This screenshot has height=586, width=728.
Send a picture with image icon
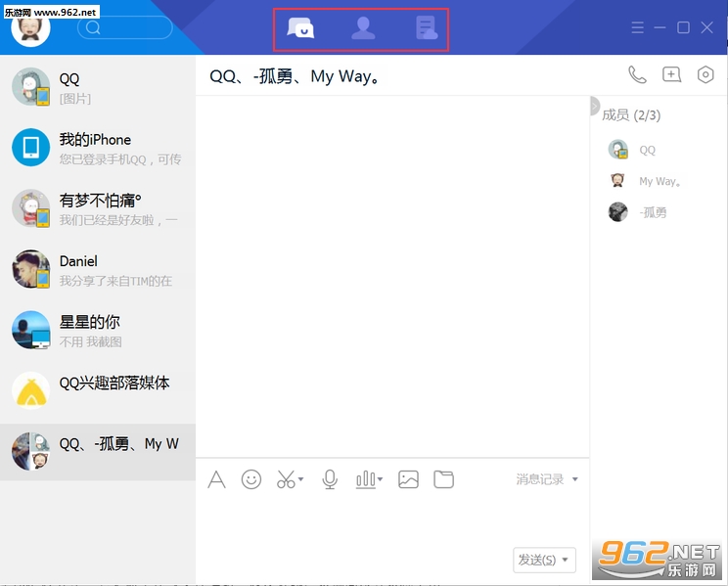(409, 479)
